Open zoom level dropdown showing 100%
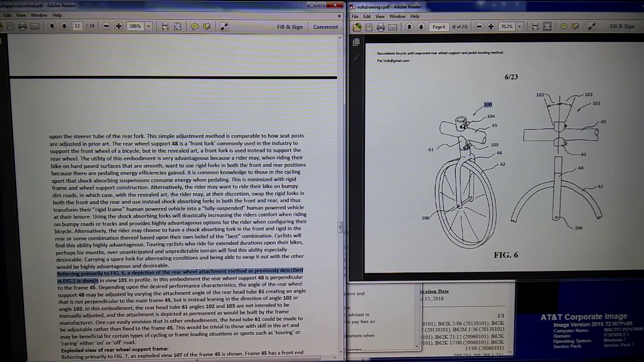Image resolution: width=644 pixels, height=362 pixels. [148, 26]
